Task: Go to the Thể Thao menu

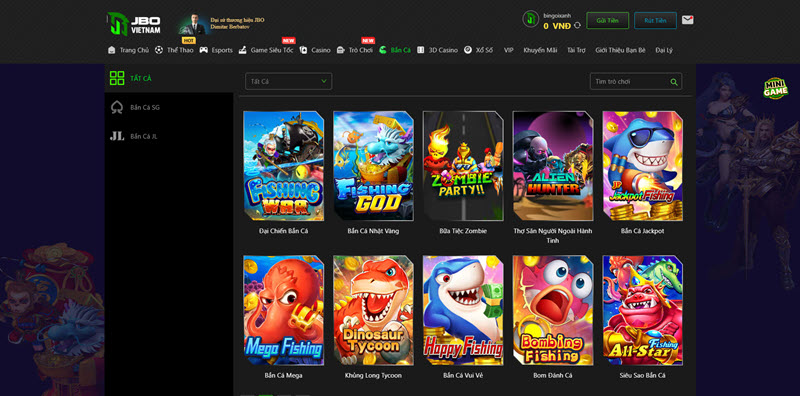Action: coord(174,50)
